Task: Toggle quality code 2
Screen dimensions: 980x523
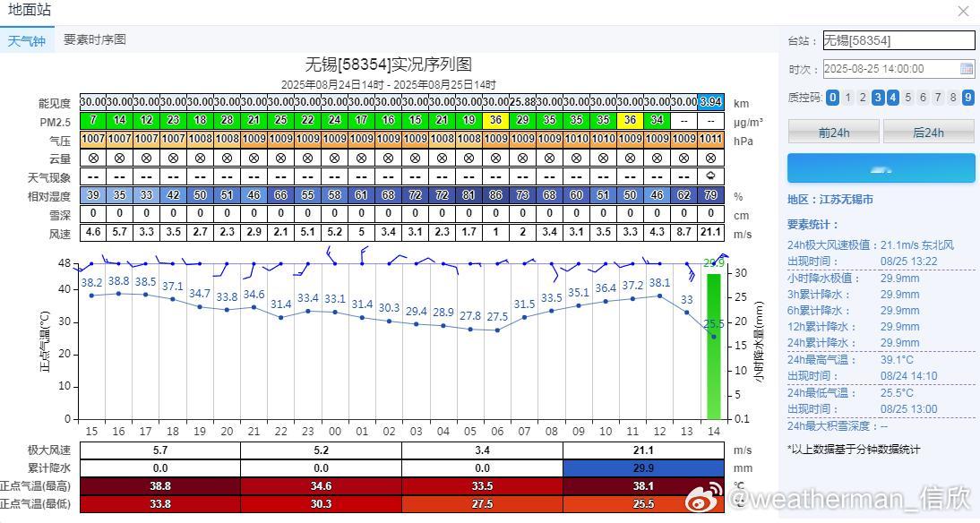Action: click(x=864, y=98)
